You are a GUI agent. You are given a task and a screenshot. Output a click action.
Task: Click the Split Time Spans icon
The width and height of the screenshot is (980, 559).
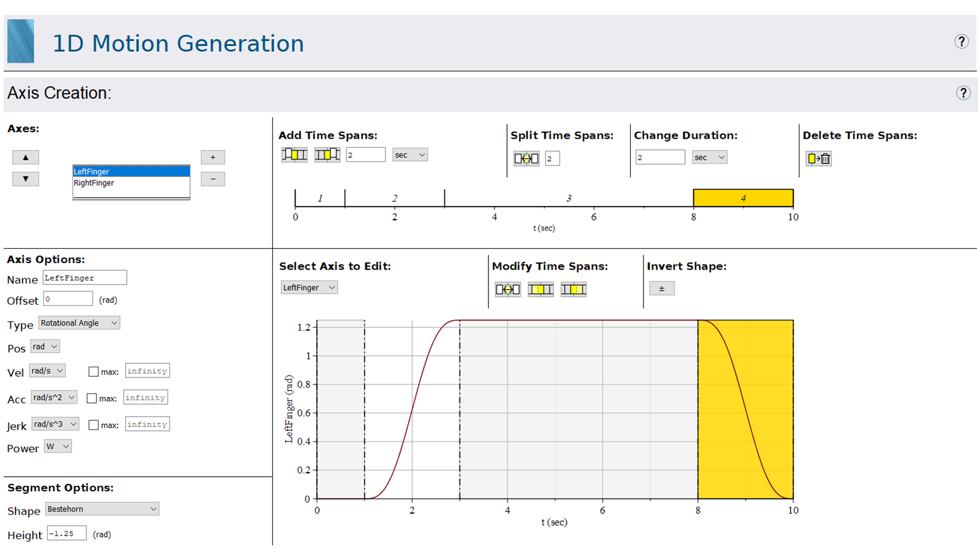526,158
